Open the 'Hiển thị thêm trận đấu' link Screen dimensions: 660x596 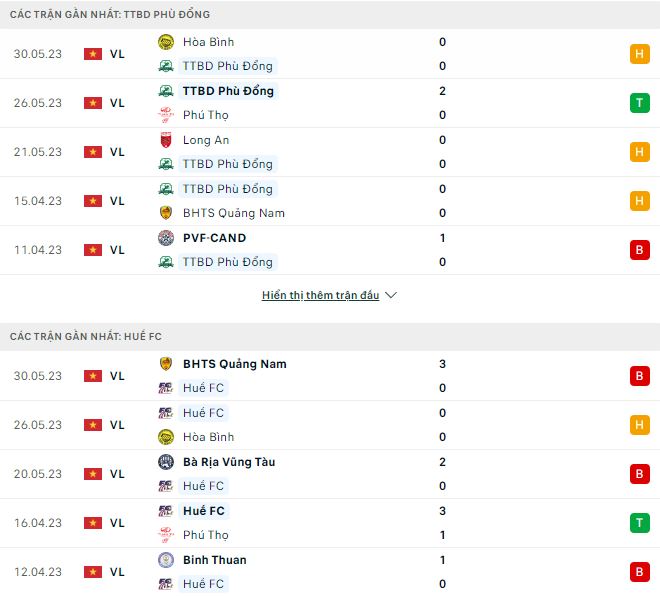[x=320, y=296]
